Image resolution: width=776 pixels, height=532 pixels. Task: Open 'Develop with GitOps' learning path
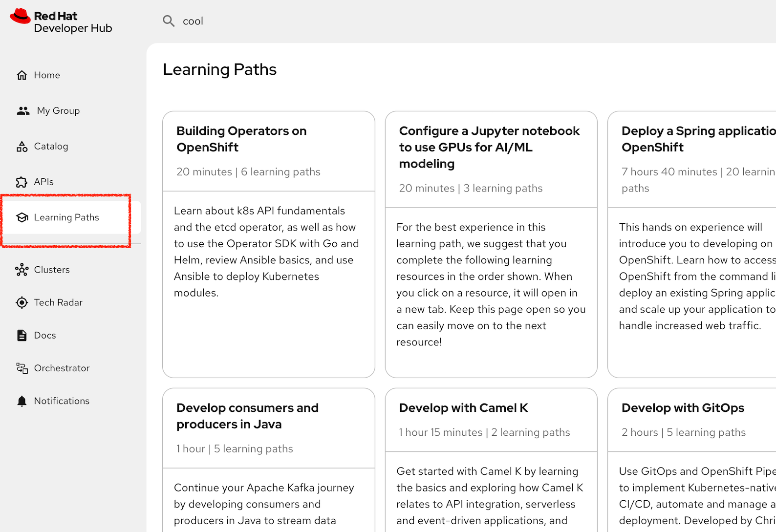[x=683, y=408]
